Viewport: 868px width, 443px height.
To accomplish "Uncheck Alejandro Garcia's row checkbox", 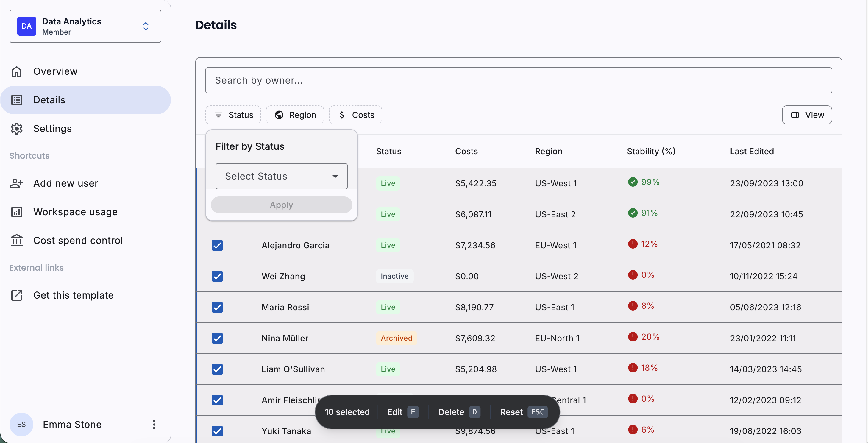I will point(217,245).
